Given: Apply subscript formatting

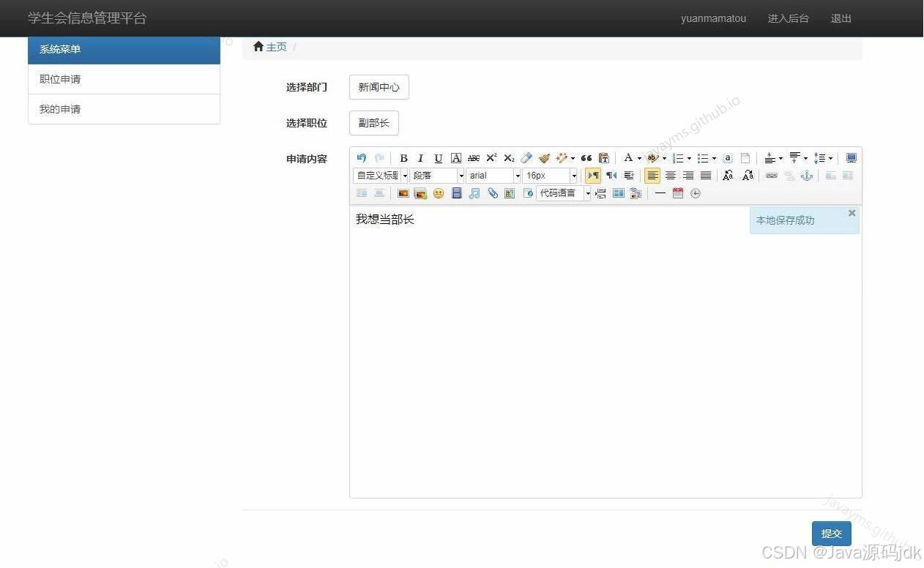Looking at the screenshot, I should [x=509, y=158].
